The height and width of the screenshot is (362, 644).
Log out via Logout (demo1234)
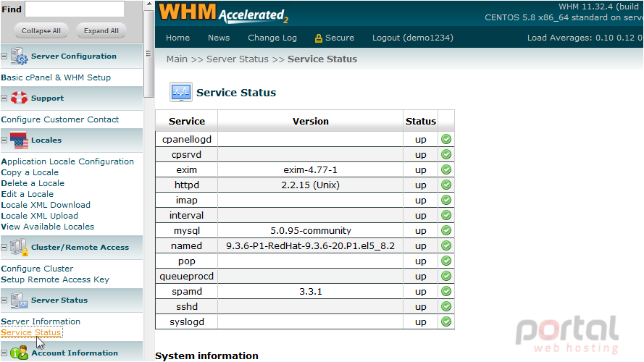pyautogui.click(x=413, y=38)
